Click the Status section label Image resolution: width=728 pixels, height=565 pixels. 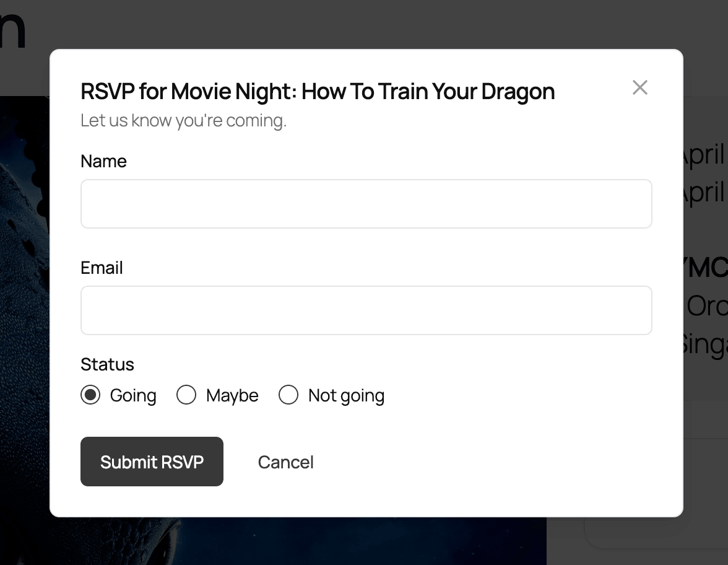pos(106,364)
